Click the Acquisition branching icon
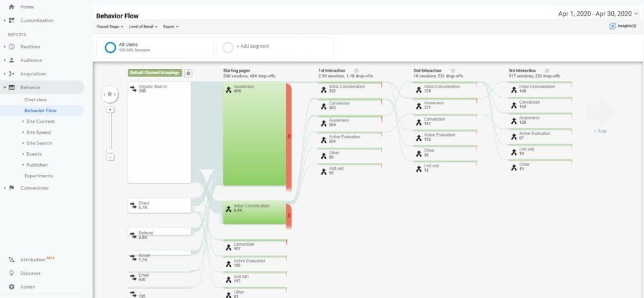The height and width of the screenshot is (298, 644). pyautogui.click(x=11, y=74)
